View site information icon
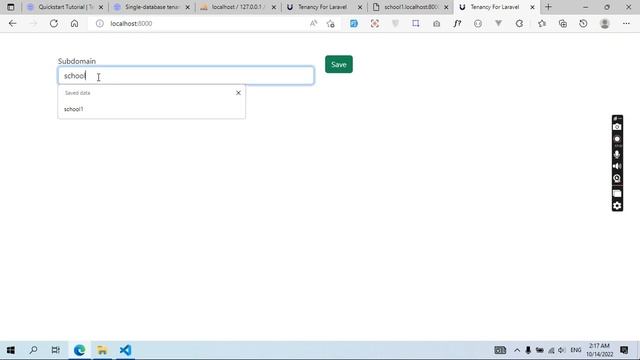 100,24
